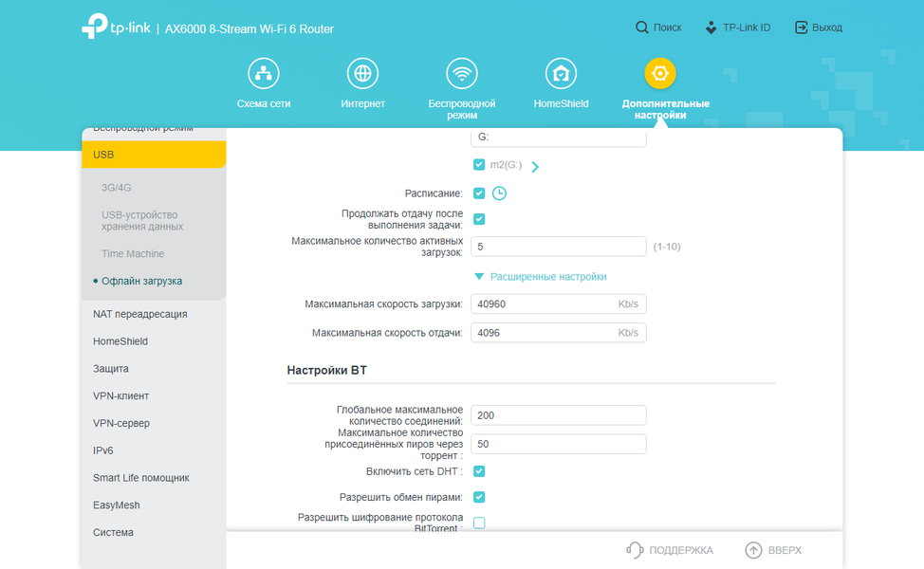Click the global max connections field
Viewport: 924px width, 569px height.
[558, 415]
